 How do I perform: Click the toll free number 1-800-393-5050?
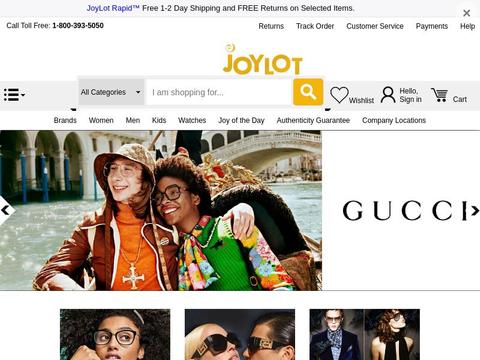pos(78,25)
